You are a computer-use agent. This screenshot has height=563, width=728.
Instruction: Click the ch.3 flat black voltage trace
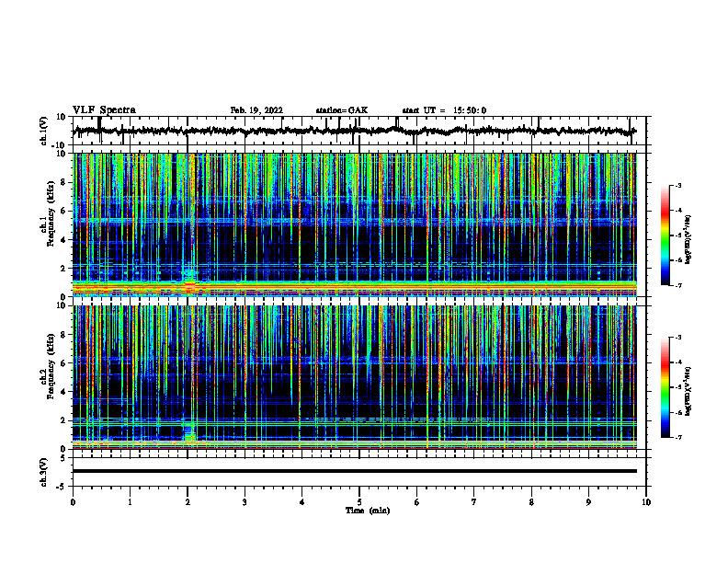coord(354,471)
